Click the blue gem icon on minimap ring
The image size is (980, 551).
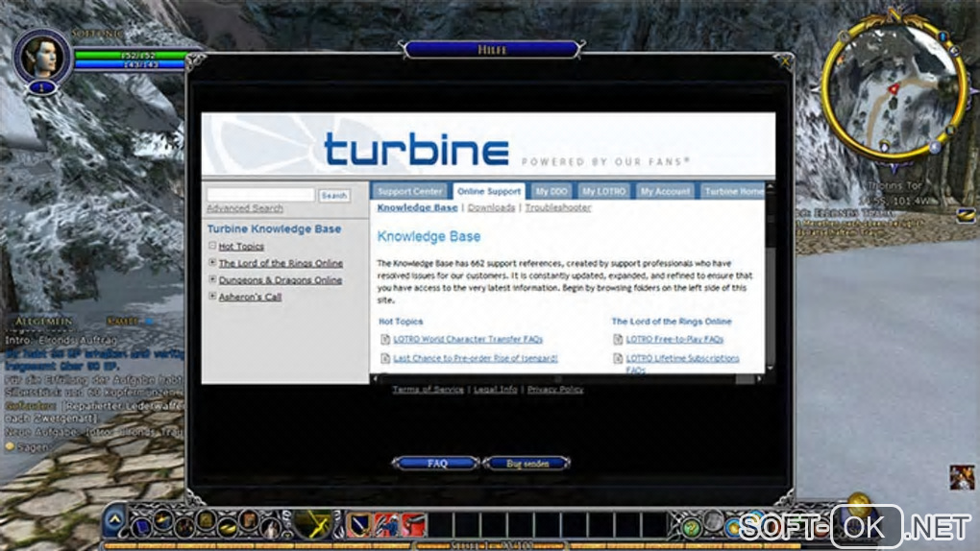click(x=943, y=36)
